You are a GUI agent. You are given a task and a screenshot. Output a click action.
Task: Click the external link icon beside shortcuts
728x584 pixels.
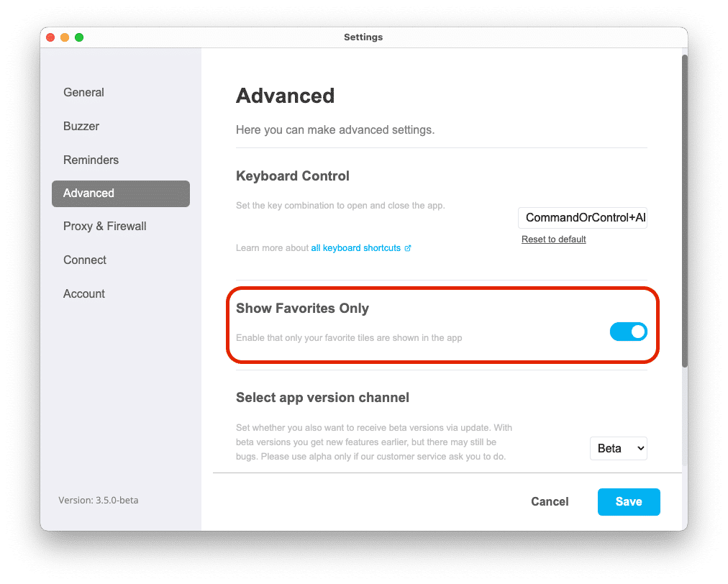click(408, 248)
